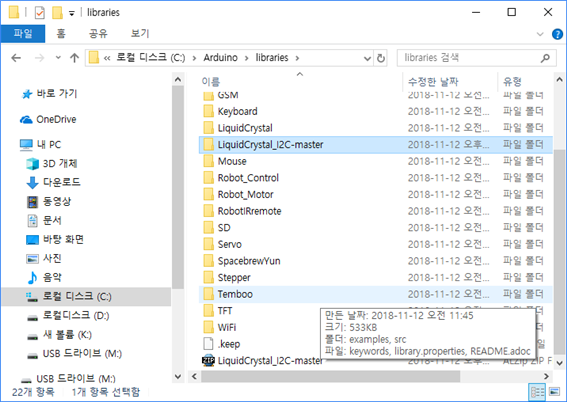Image resolution: width=567 pixels, height=402 pixels.
Task: Select the RobotIRremote folder
Action: click(250, 211)
